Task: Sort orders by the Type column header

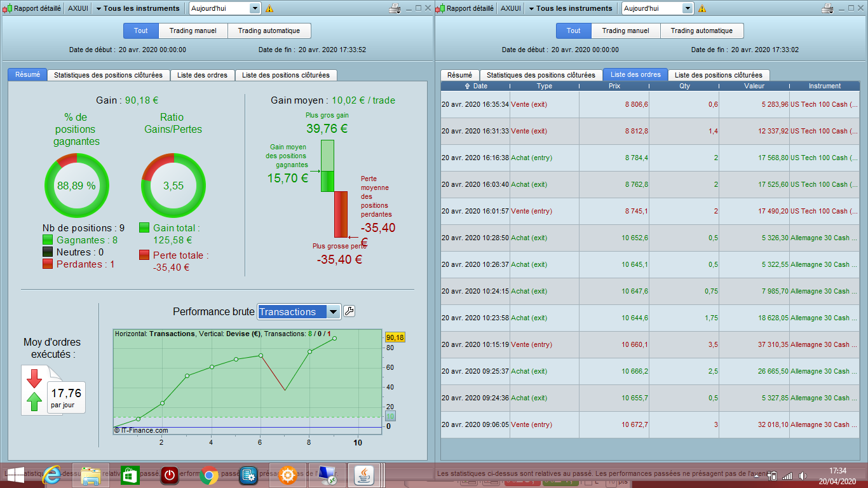Action: coord(545,86)
